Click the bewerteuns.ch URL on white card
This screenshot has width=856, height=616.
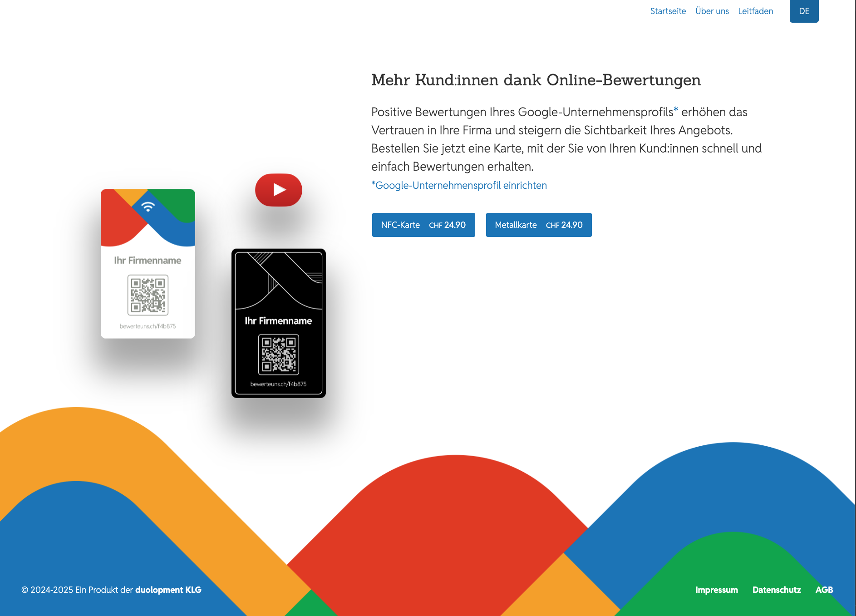(x=148, y=326)
